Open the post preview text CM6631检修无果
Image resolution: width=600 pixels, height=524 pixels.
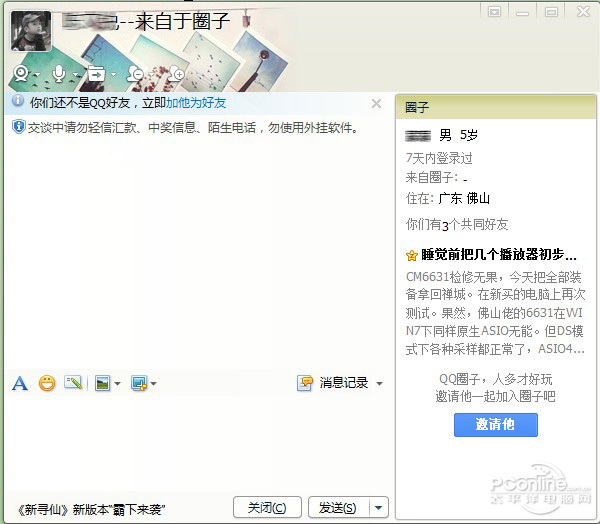pos(495,313)
